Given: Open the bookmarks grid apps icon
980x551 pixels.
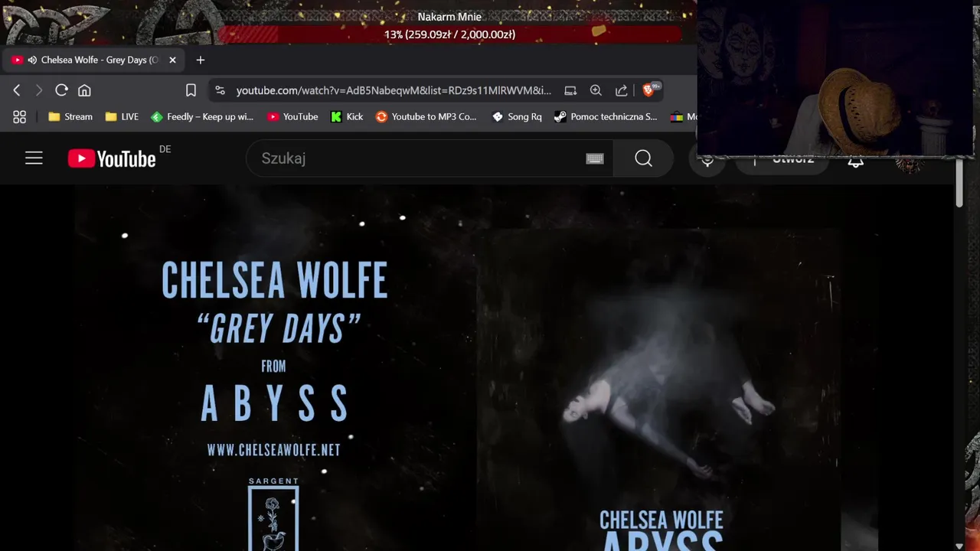Looking at the screenshot, I should pyautogui.click(x=19, y=116).
